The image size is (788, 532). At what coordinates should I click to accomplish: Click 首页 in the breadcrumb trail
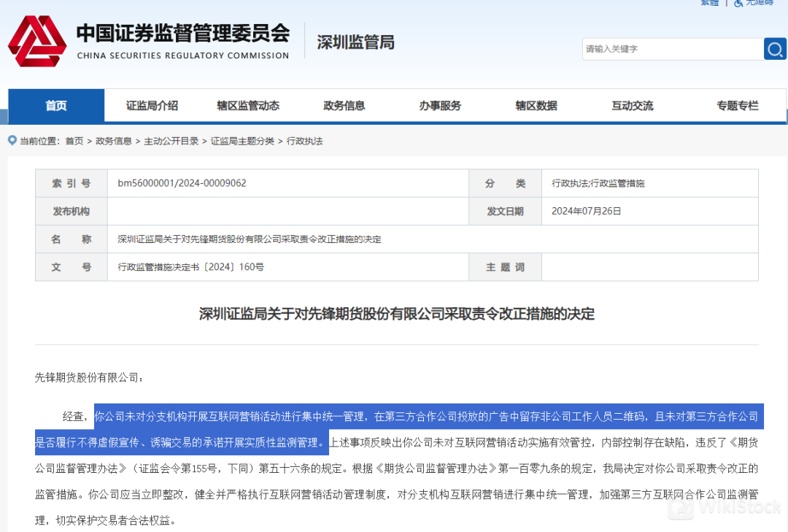74,142
